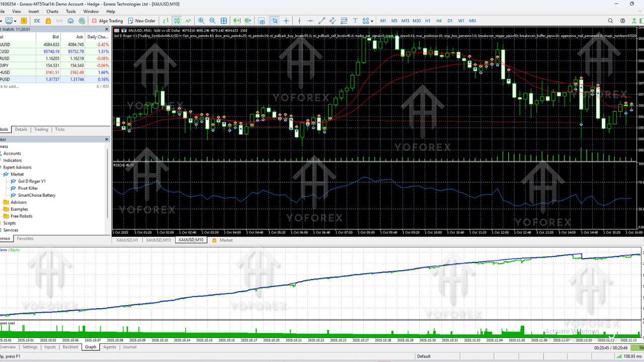Select the text label T tool

point(355,21)
